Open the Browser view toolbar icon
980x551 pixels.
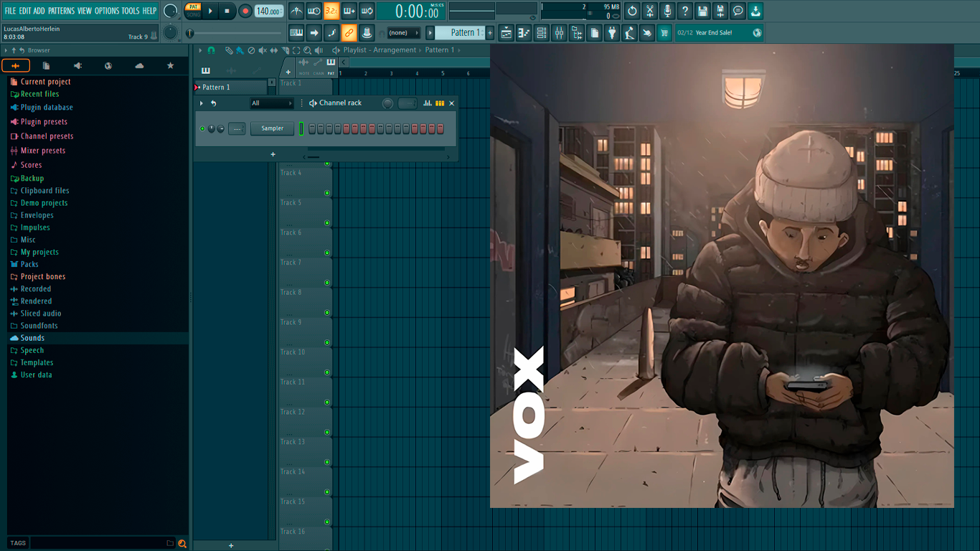click(x=577, y=32)
